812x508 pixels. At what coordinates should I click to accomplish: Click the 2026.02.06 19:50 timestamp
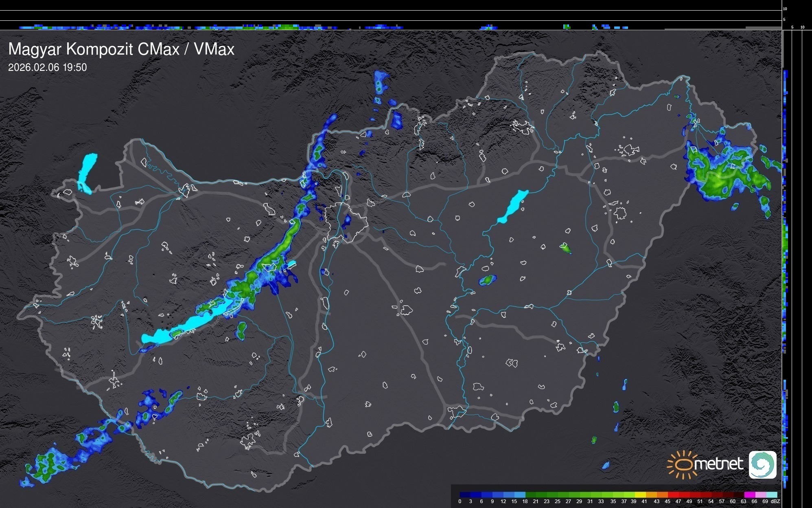(x=47, y=68)
